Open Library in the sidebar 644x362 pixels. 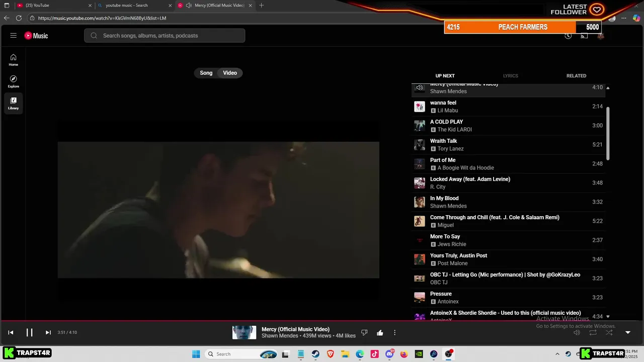[14, 103]
